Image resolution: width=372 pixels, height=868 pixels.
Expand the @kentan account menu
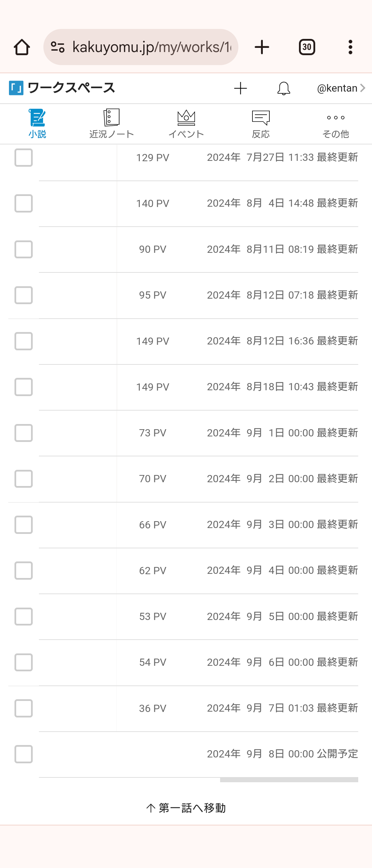pos(341,89)
